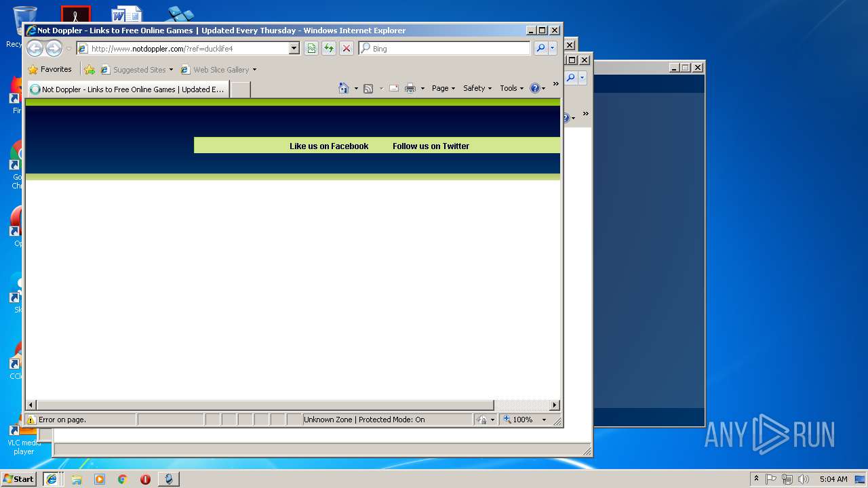Viewport: 868px width, 488px height.
Task: Click the zoom level 100% button
Action: point(519,420)
